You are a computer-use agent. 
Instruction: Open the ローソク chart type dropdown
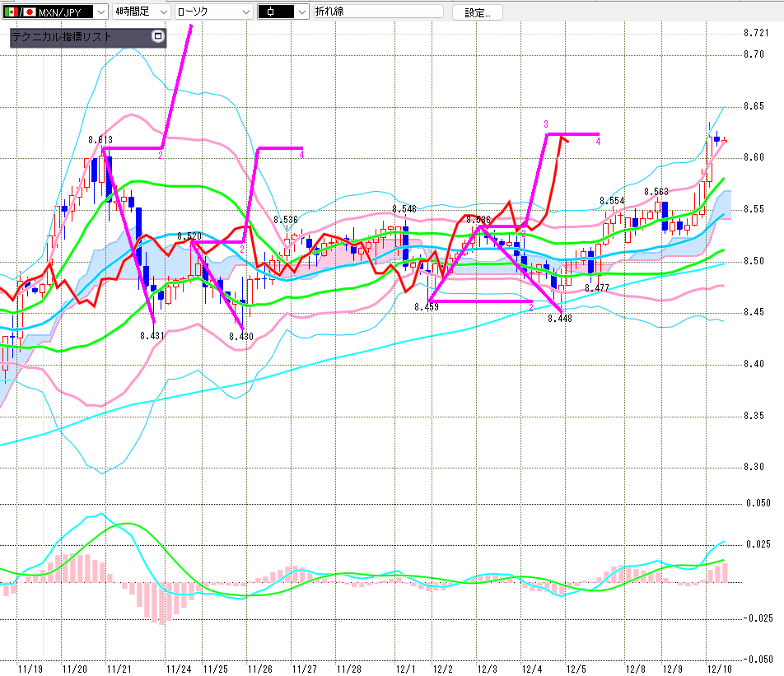[x=245, y=12]
